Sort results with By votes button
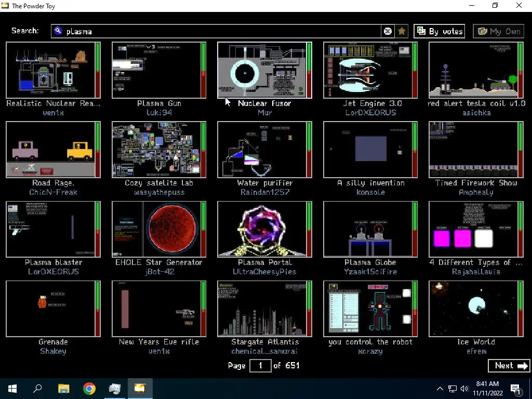 (440, 31)
